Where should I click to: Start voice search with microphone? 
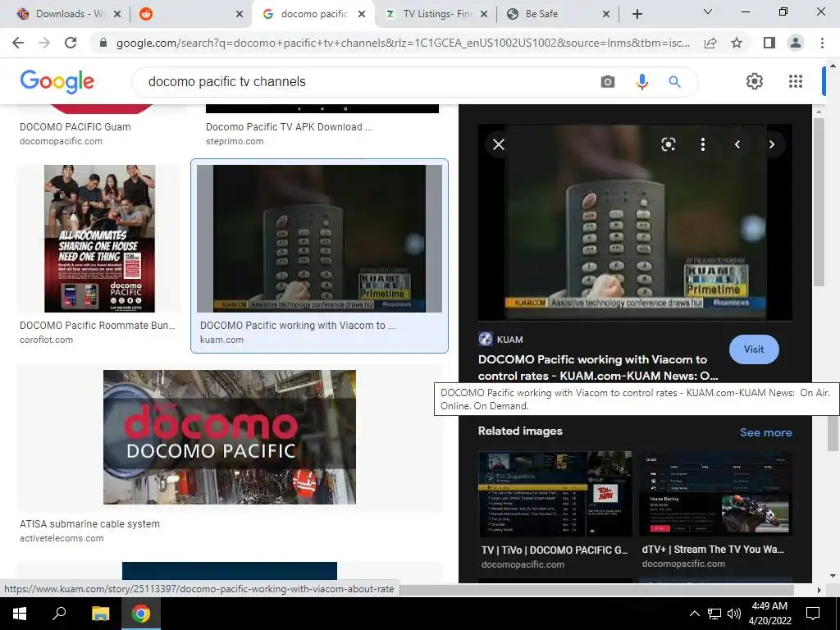pyautogui.click(x=641, y=81)
